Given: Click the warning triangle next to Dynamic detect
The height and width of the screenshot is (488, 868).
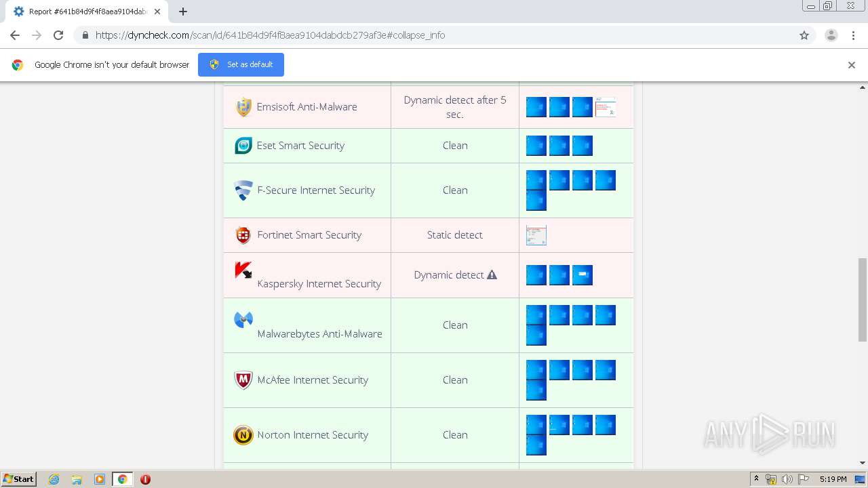Looking at the screenshot, I should (x=492, y=274).
